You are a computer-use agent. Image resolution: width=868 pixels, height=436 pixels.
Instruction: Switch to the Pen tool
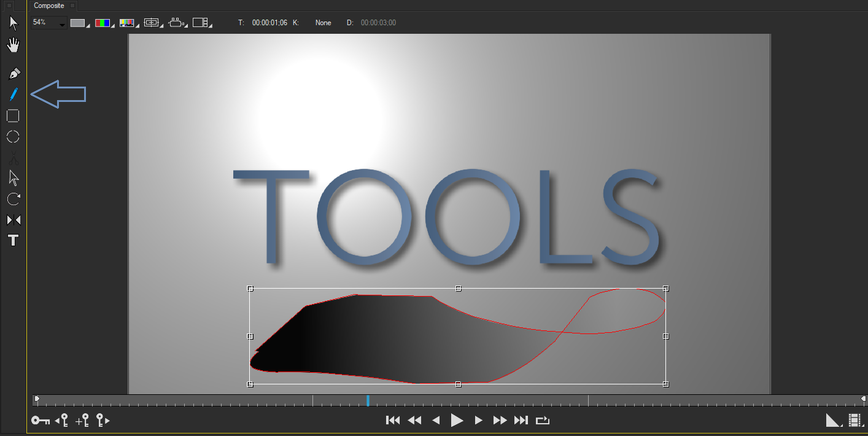13,72
